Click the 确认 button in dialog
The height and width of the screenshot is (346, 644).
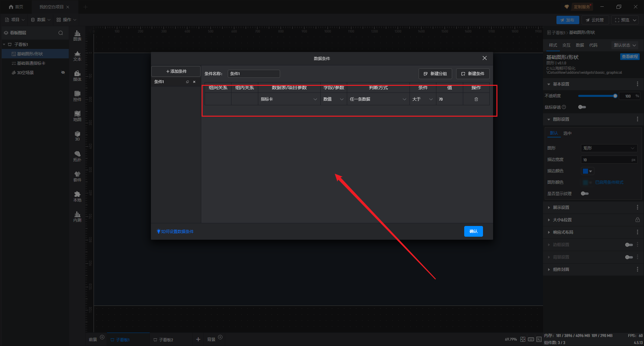pyautogui.click(x=473, y=231)
